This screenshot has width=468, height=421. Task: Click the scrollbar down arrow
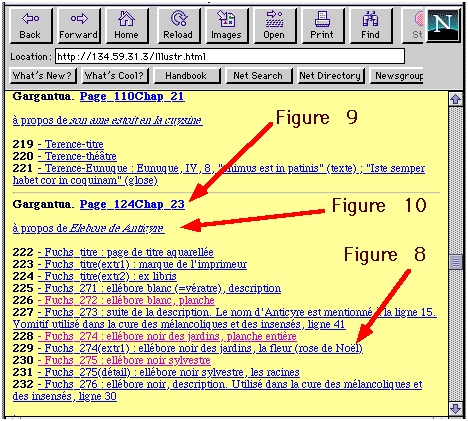click(x=455, y=408)
